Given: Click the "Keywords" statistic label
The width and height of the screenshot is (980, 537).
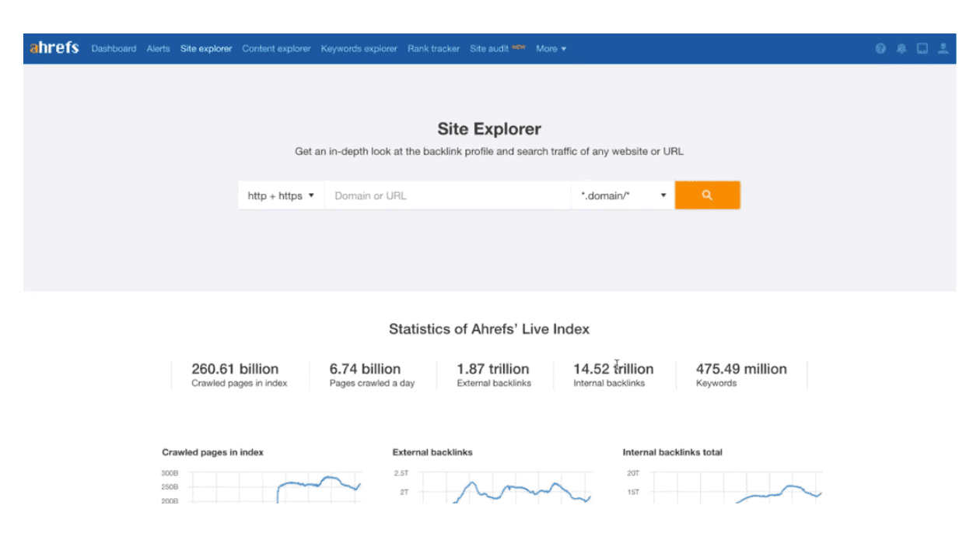Looking at the screenshot, I should click(716, 383).
